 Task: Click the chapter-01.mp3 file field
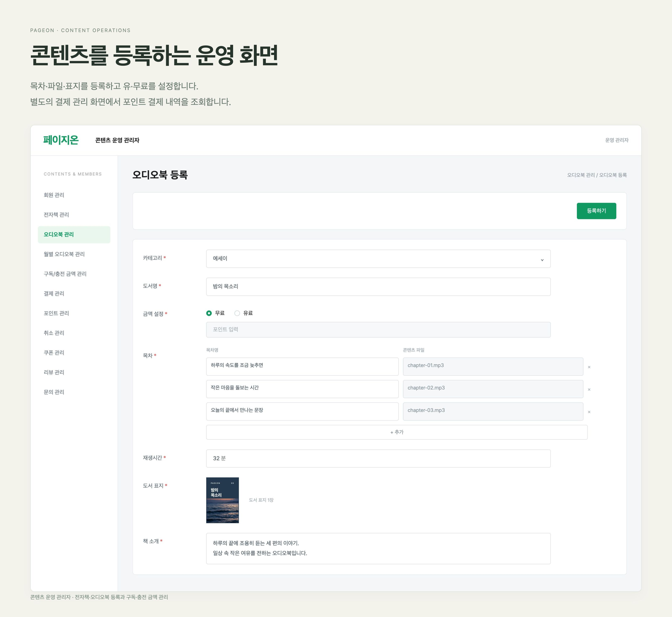pos(493,367)
